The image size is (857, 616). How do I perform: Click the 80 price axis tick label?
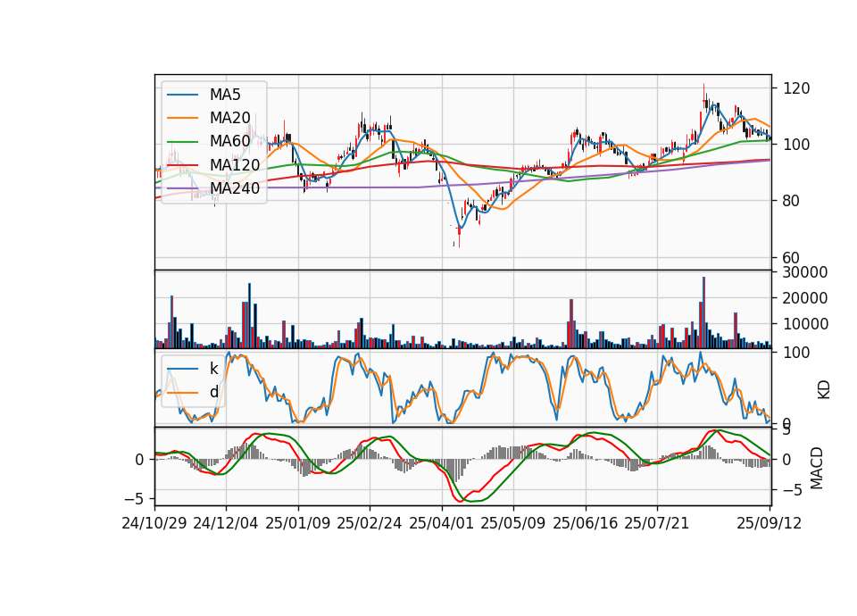click(x=792, y=201)
